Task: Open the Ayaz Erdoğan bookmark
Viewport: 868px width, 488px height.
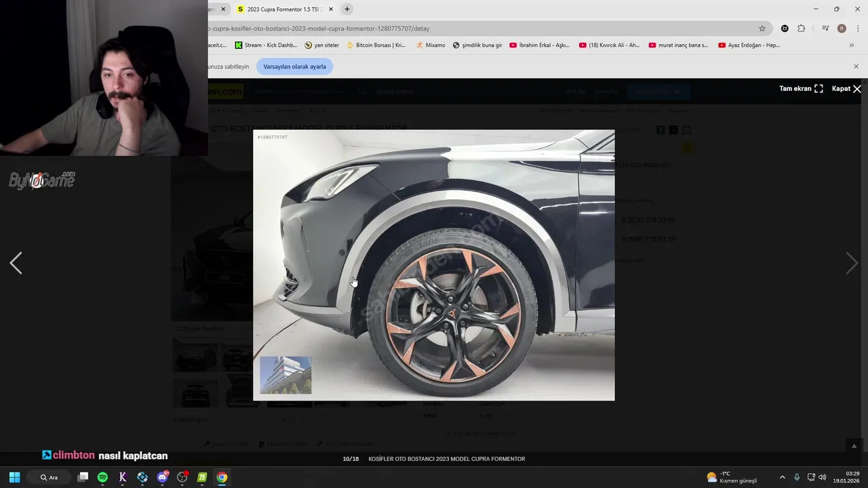Action: click(749, 45)
